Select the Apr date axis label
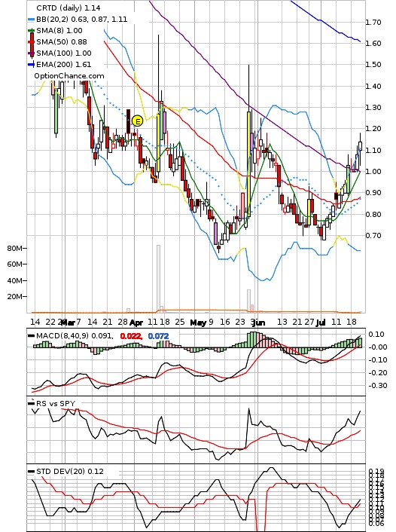The image size is (396, 532). click(x=136, y=322)
